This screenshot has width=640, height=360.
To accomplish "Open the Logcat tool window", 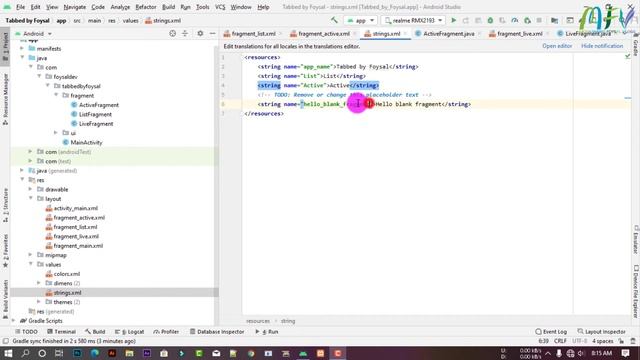I will [129, 332].
